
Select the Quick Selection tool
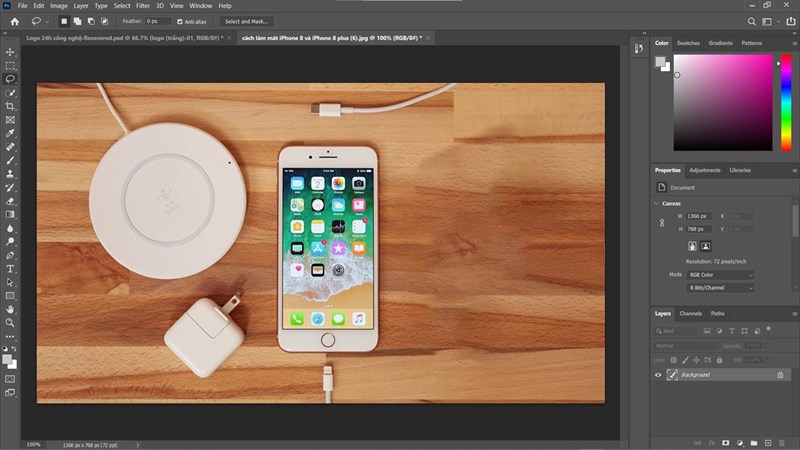(10, 93)
